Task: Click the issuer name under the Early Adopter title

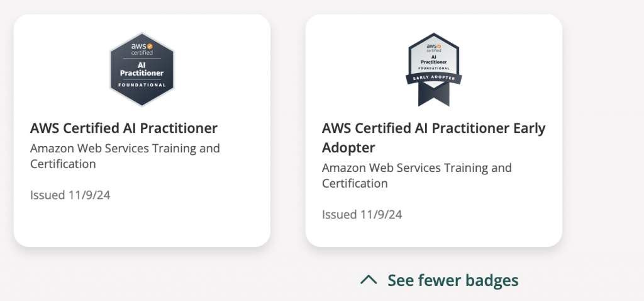Action: [x=417, y=176]
